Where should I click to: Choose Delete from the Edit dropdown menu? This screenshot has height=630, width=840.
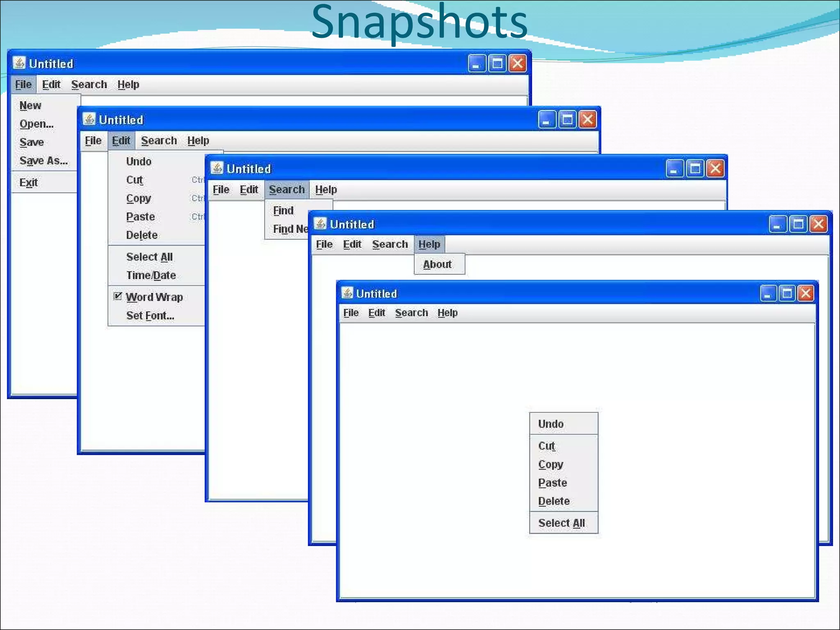click(x=157, y=235)
